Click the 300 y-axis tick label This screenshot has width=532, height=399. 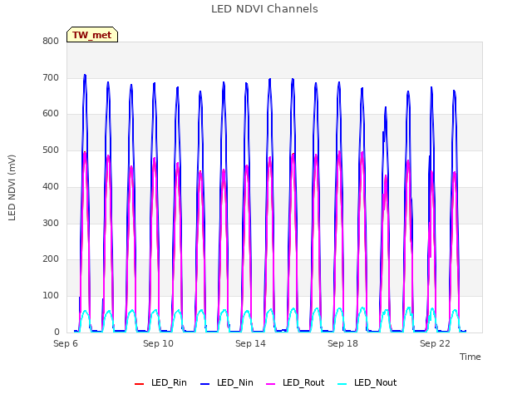tap(51, 223)
